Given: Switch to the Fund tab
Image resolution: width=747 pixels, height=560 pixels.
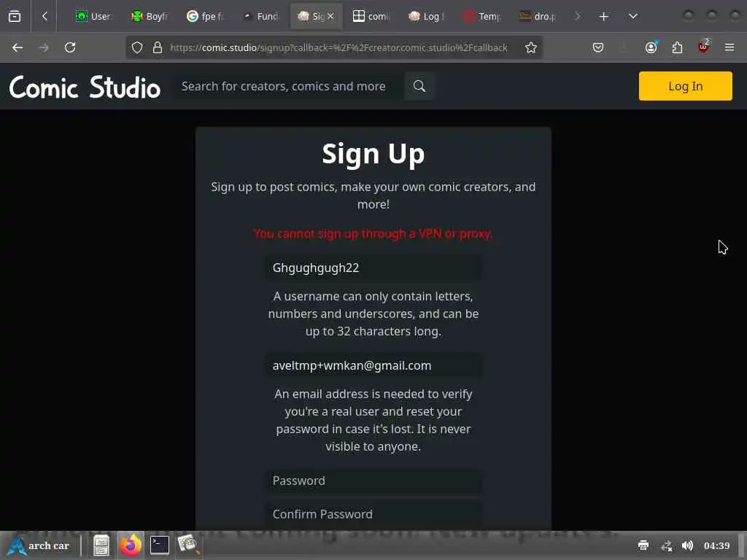Looking at the screenshot, I should tap(261, 16).
